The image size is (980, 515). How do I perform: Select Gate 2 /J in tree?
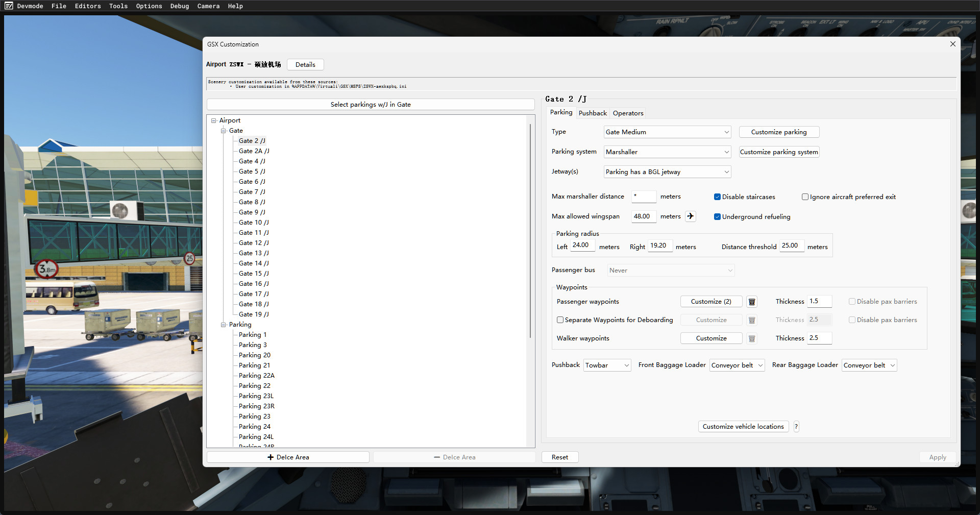252,141
